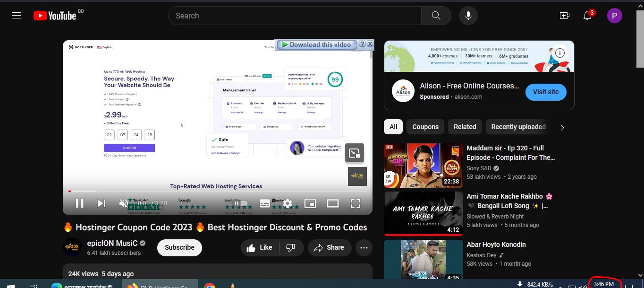Open the notifications bell

tap(587, 16)
